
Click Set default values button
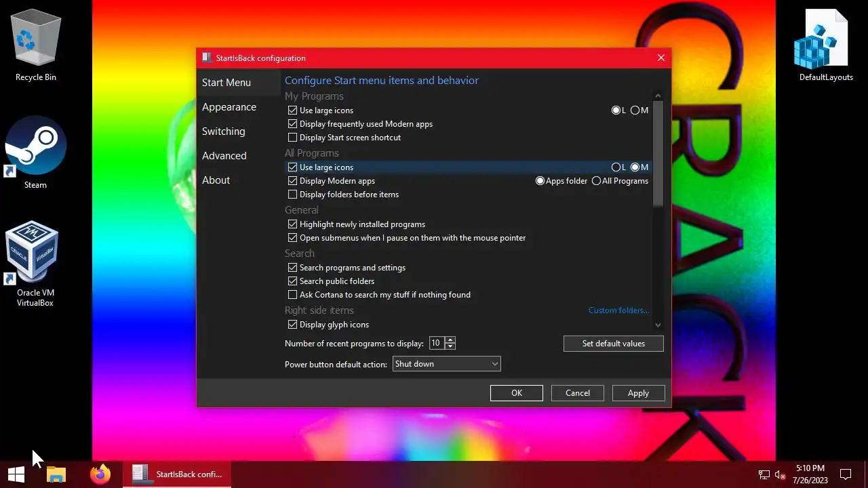614,344
